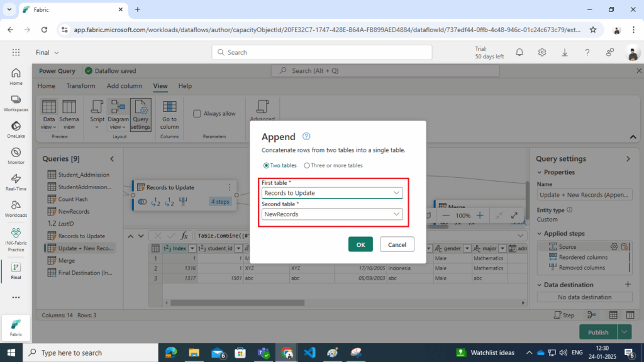
Task: Check the Always allow checkbox
Action: click(197, 113)
